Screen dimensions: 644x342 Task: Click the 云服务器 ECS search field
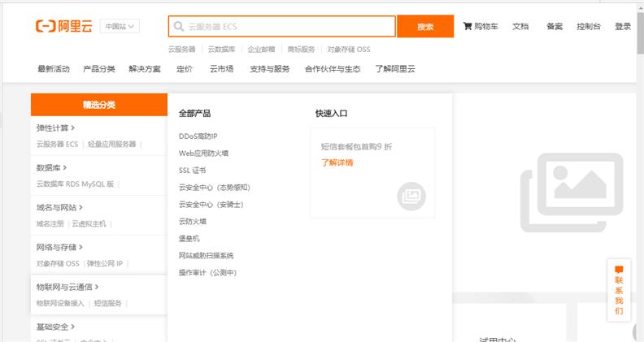coord(281,27)
